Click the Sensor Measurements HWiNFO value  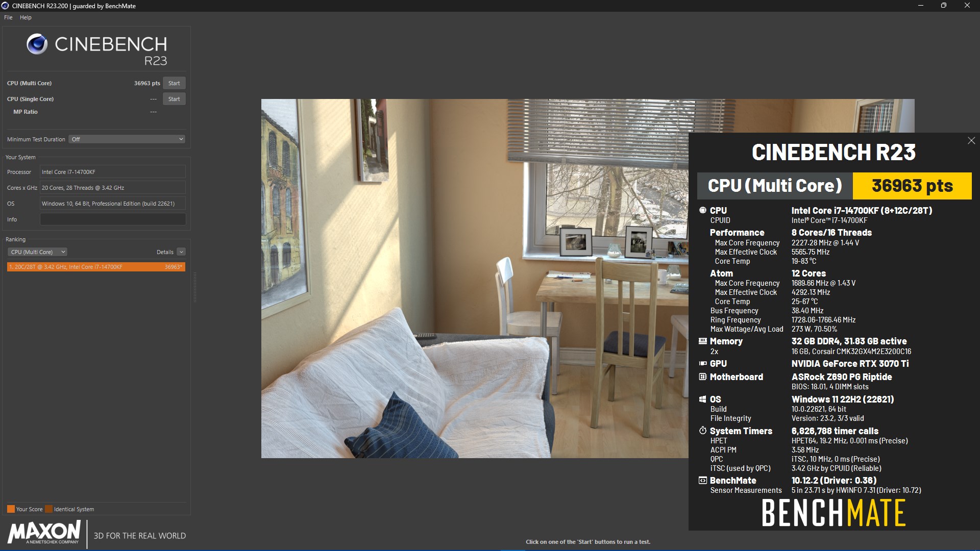click(x=856, y=490)
